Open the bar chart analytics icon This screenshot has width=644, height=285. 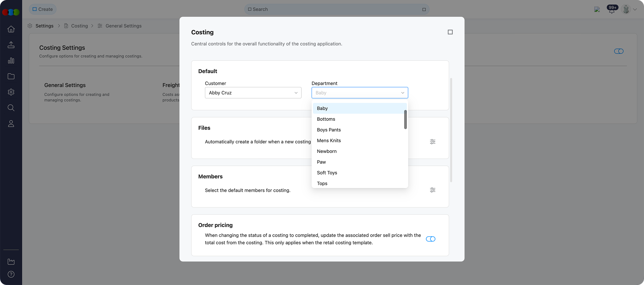[11, 61]
